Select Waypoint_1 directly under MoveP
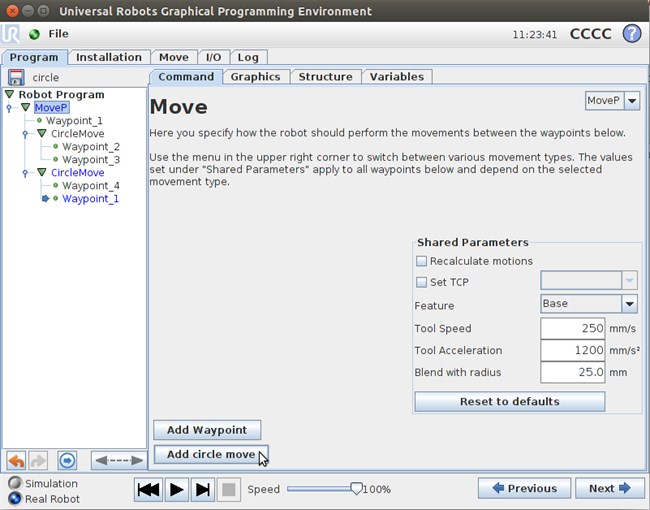Viewport: 650px width, 510px height. coord(75,121)
